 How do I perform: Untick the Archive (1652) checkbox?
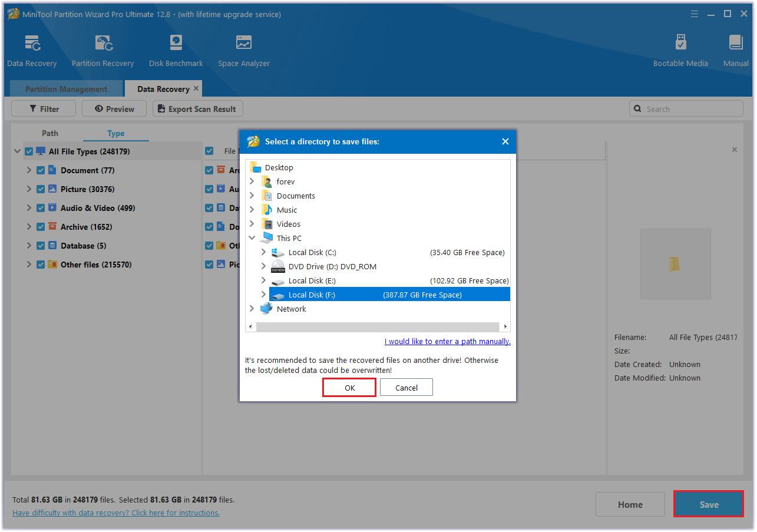[x=41, y=227]
